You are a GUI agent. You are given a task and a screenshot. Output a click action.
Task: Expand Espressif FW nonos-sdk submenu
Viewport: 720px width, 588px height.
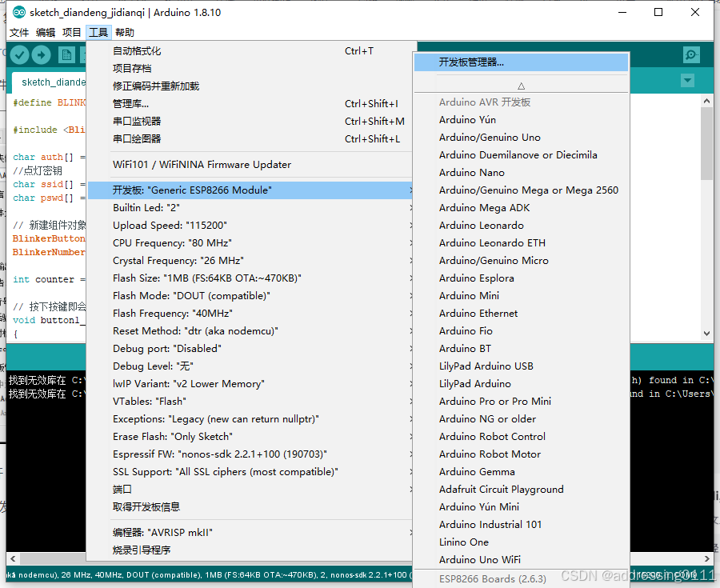[x=250, y=454]
